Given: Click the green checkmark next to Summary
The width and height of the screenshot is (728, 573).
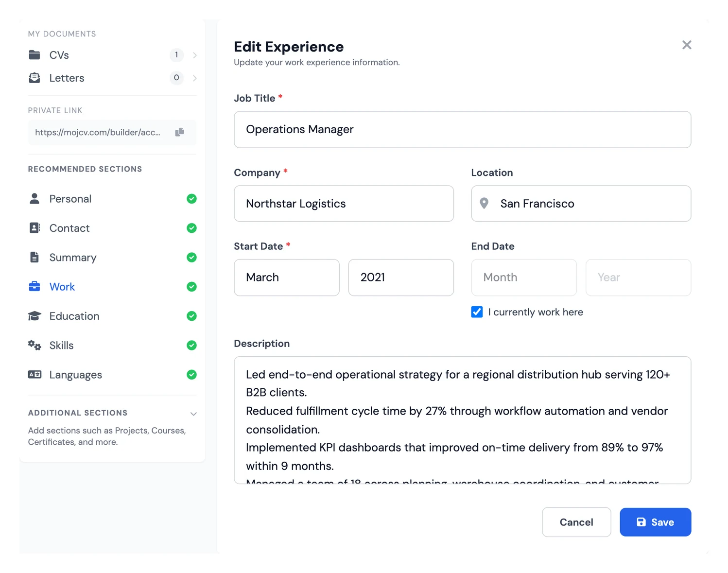Looking at the screenshot, I should tap(191, 257).
